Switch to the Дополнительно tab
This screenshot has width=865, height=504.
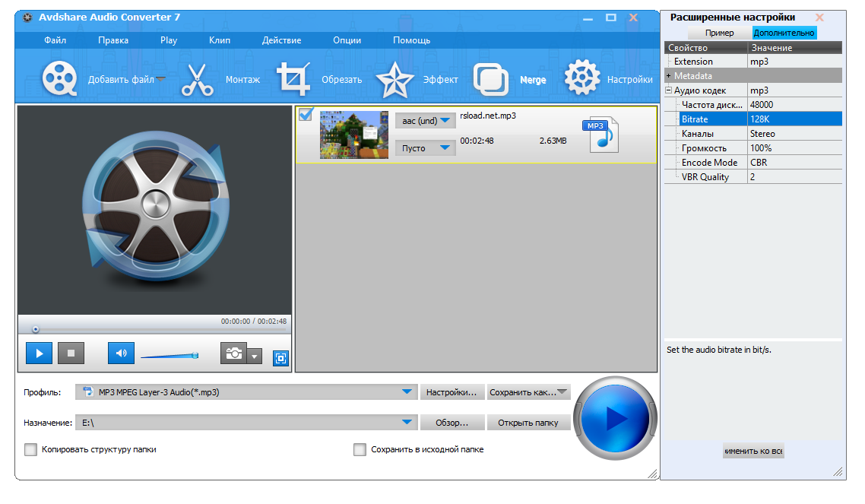784,33
